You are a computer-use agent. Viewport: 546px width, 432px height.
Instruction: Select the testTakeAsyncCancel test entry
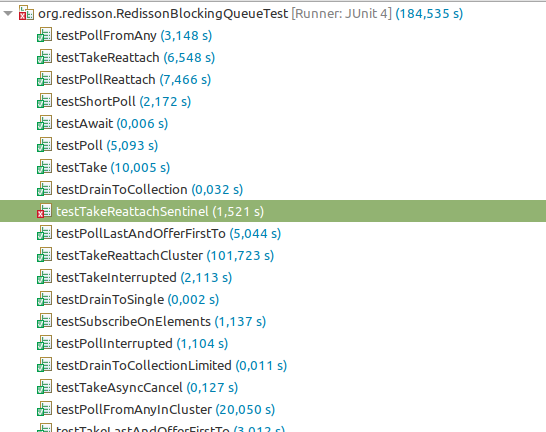[147, 387]
